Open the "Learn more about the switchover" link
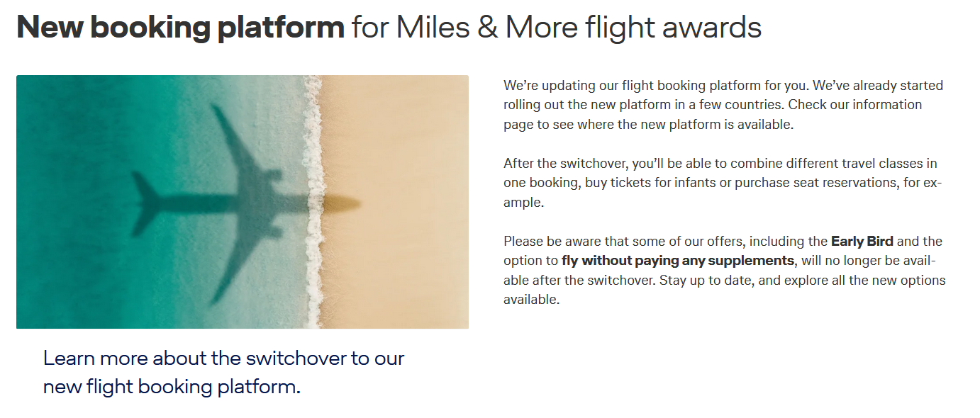This screenshot has width=980, height=418. pyautogui.click(x=223, y=358)
